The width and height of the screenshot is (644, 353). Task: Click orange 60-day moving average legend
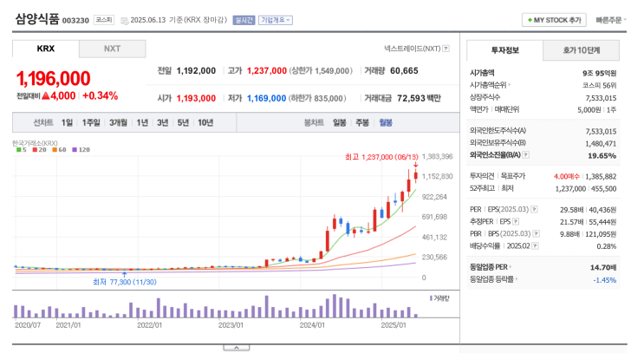(59, 150)
